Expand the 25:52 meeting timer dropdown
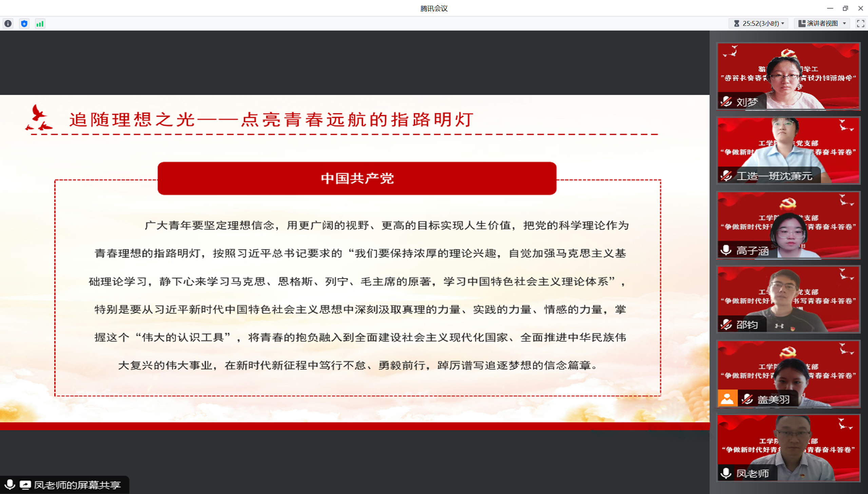868x494 pixels. click(x=783, y=23)
